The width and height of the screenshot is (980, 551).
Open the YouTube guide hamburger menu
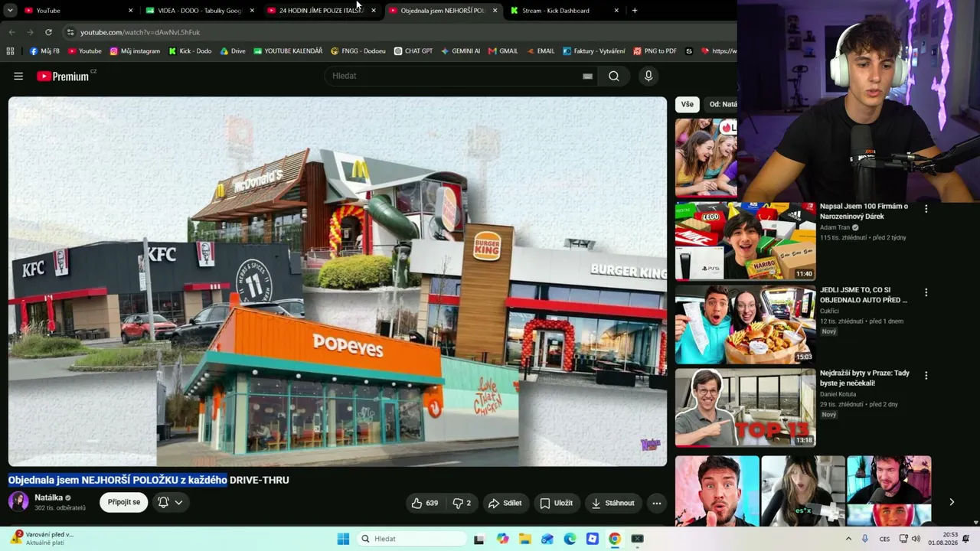pos(18,76)
